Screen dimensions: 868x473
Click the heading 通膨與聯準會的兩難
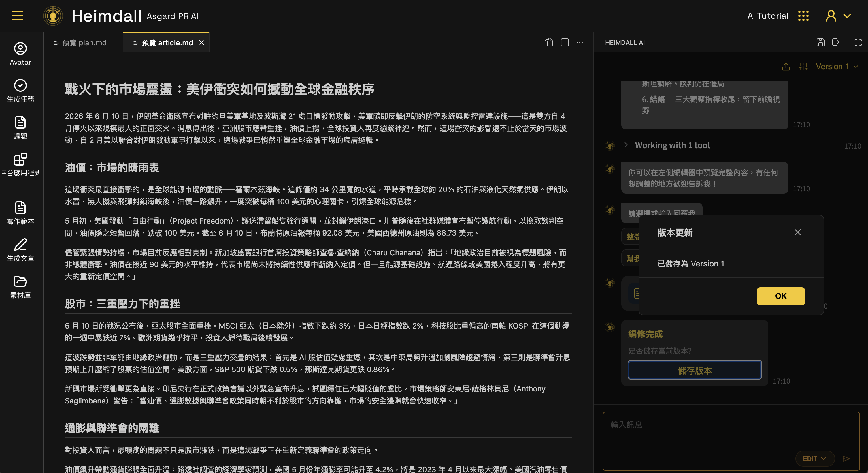pyautogui.click(x=112, y=428)
